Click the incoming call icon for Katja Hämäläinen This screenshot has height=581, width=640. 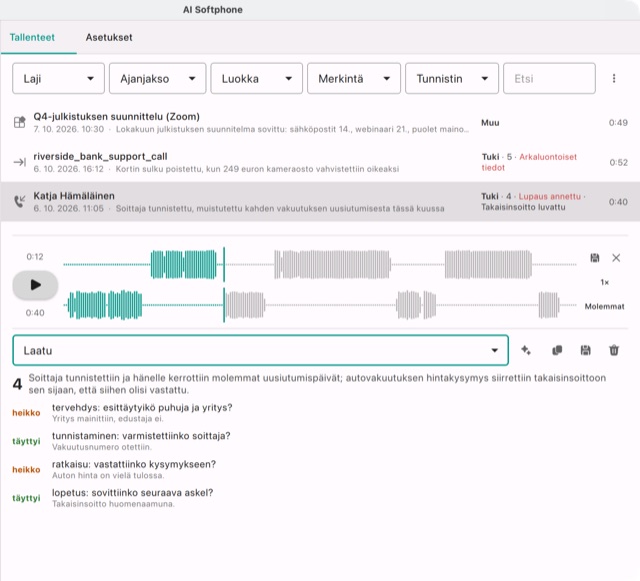click(20, 201)
